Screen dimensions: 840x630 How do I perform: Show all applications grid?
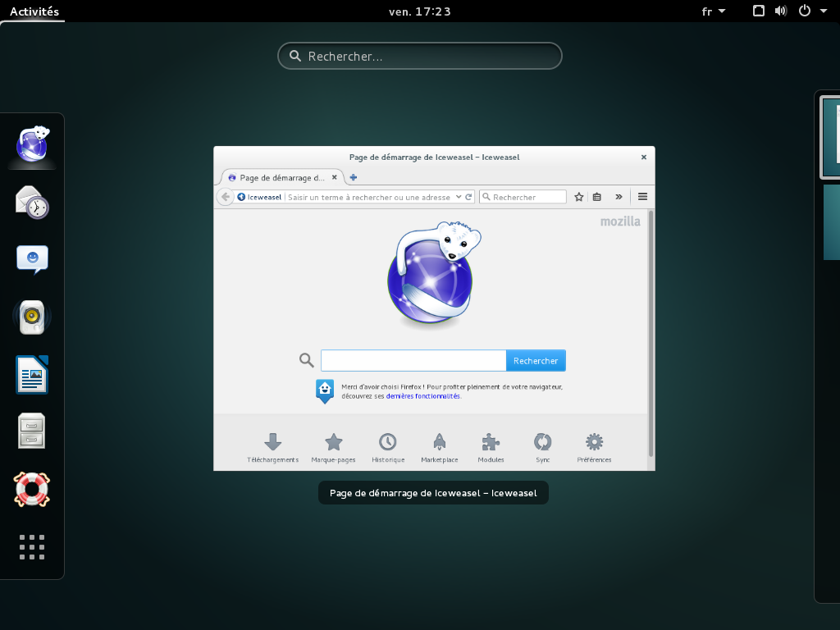pyautogui.click(x=33, y=546)
